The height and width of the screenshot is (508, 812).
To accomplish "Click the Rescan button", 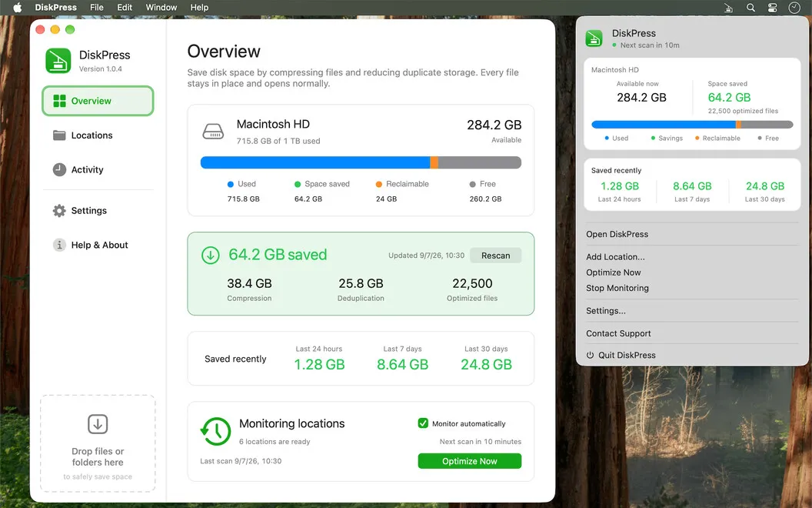I will click(496, 255).
